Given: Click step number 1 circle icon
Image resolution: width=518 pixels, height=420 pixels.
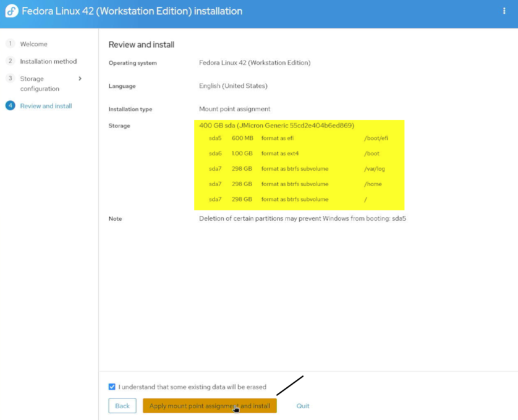Looking at the screenshot, I should pos(11,44).
